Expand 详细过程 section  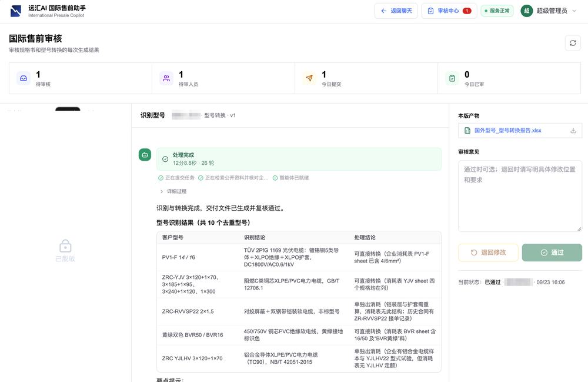pyautogui.click(x=173, y=191)
